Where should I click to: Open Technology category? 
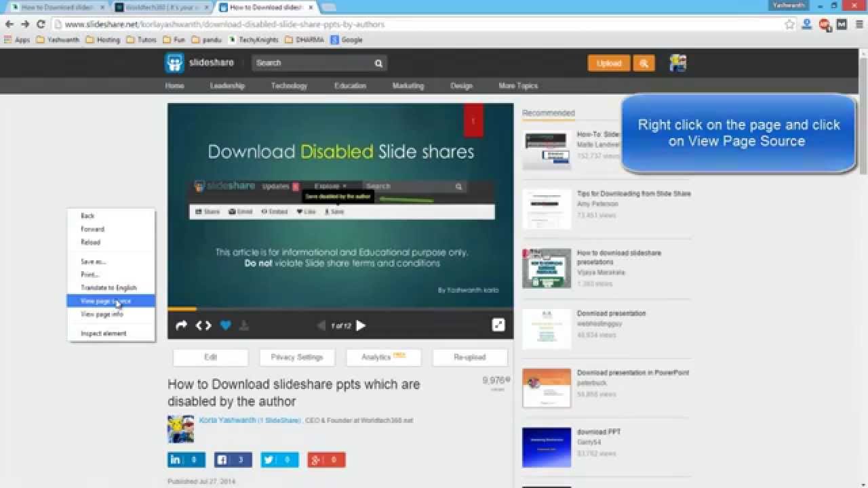point(289,86)
